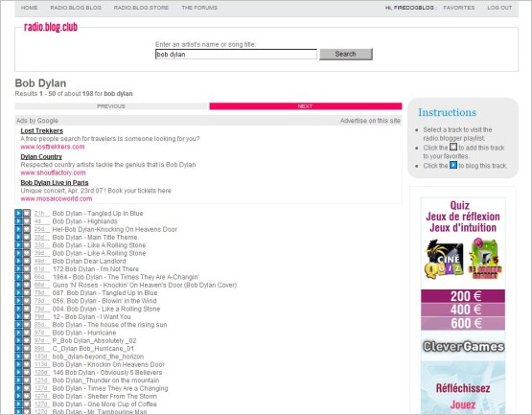
Task: Open the Radio.Blog Store
Action: [141, 8]
